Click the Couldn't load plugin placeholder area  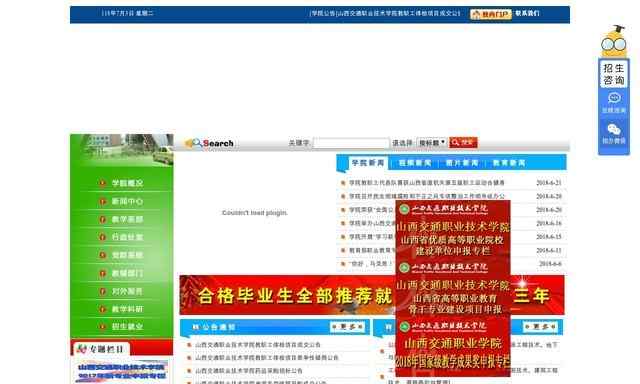click(255, 213)
